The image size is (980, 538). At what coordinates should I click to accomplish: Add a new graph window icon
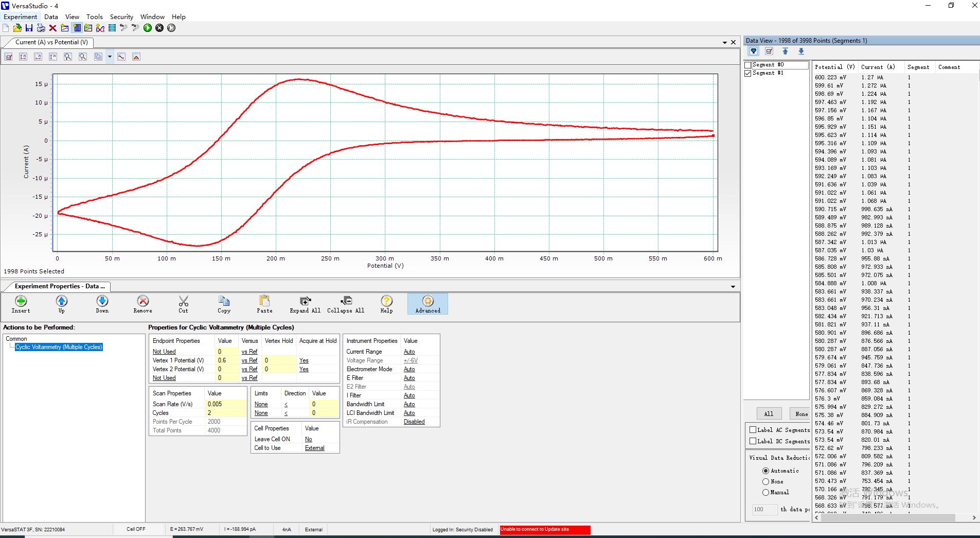coord(64,28)
